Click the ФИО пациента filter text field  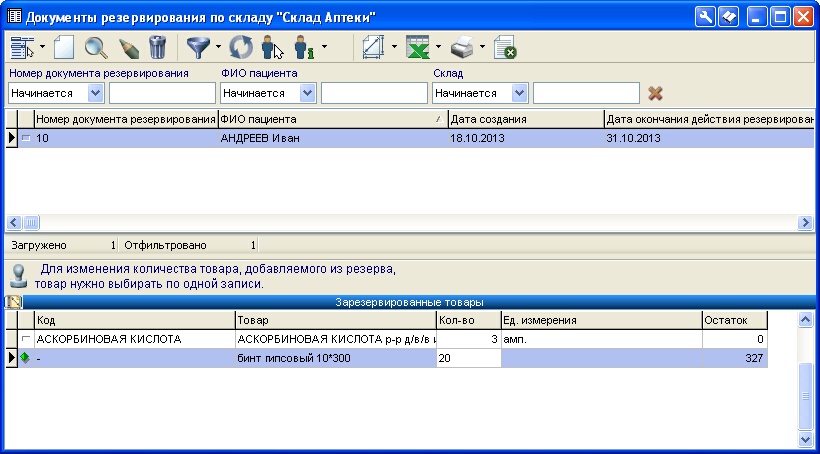pyautogui.click(x=374, y=94)
